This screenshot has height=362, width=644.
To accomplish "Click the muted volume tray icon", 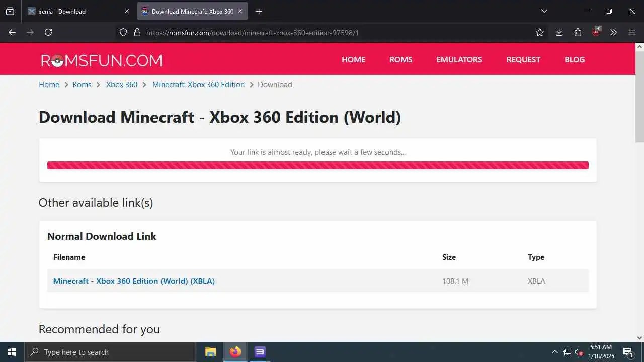I will (x=579, y=352).
